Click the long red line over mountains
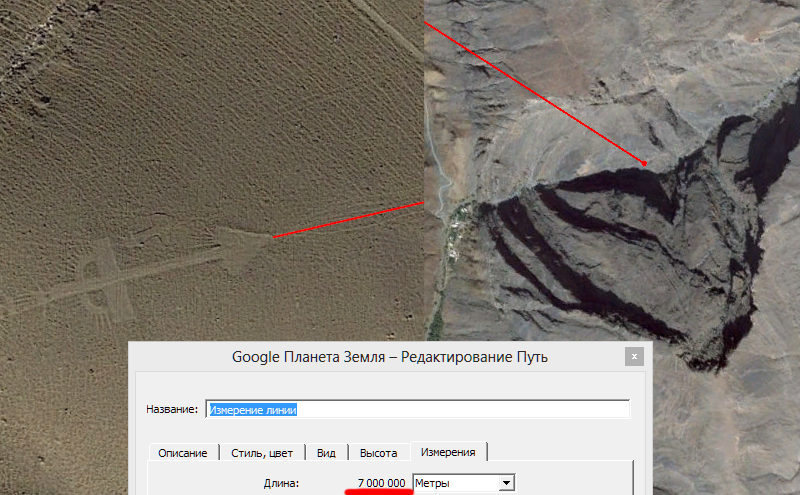The image size is (800, 495). click(534, 93)
